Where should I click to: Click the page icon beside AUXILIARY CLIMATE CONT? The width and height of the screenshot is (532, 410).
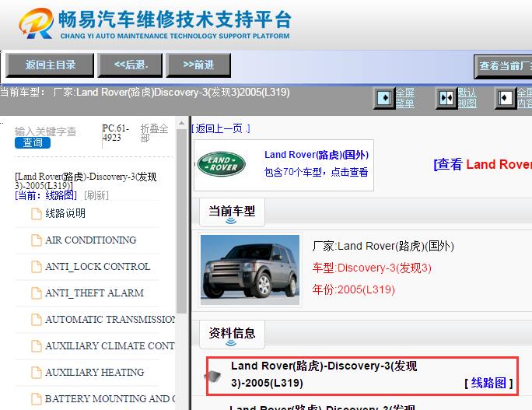tap(37, 346)
